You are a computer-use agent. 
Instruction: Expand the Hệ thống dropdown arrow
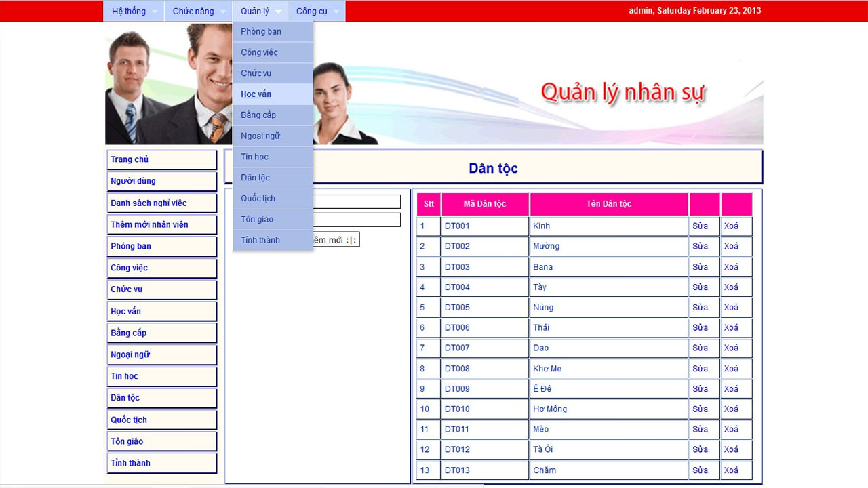(153, 12)
